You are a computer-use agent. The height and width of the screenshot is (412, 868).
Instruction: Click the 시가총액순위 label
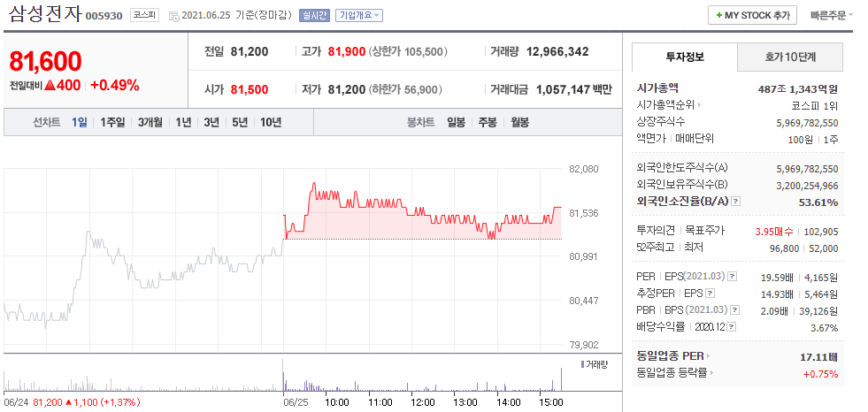click(x=665, y=105)
